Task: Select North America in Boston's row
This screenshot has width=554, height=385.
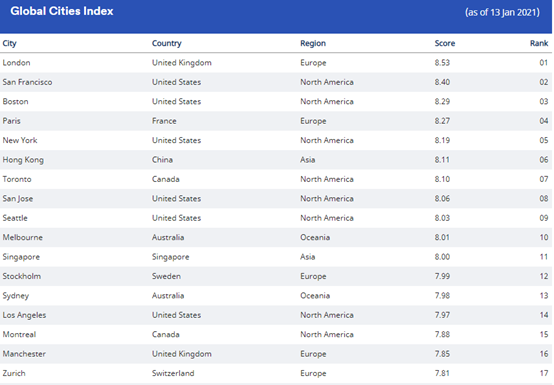Action: [x=327, y=102]
